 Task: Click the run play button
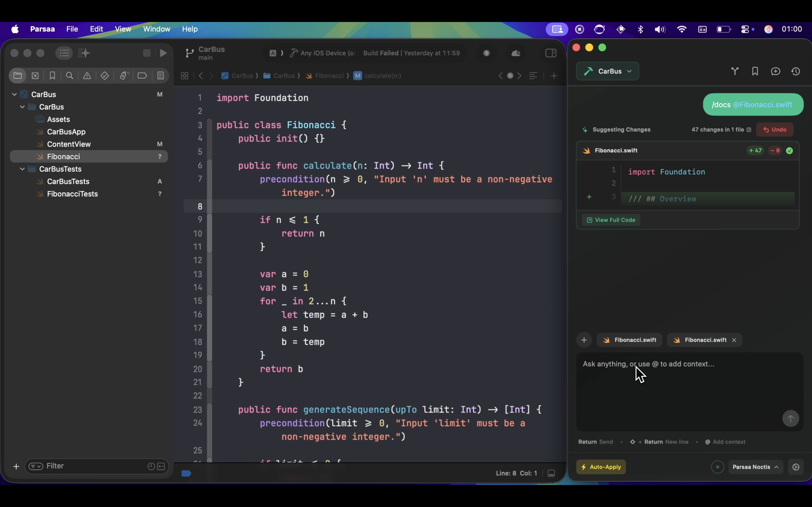tap(164, 53)
